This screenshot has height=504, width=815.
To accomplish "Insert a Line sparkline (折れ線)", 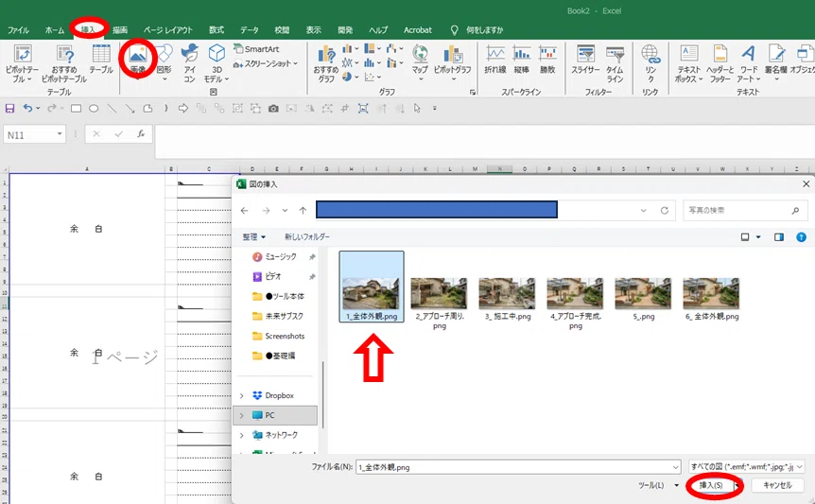I will 495,60.
